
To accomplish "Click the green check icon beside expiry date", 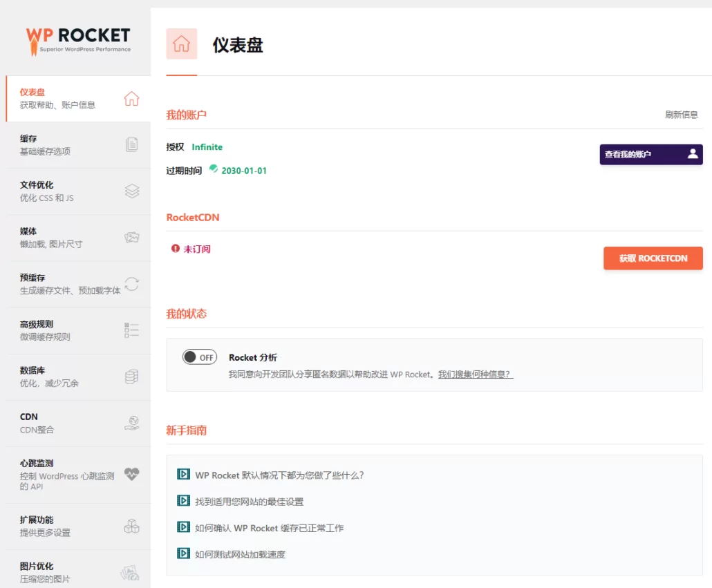I will 214,169.
